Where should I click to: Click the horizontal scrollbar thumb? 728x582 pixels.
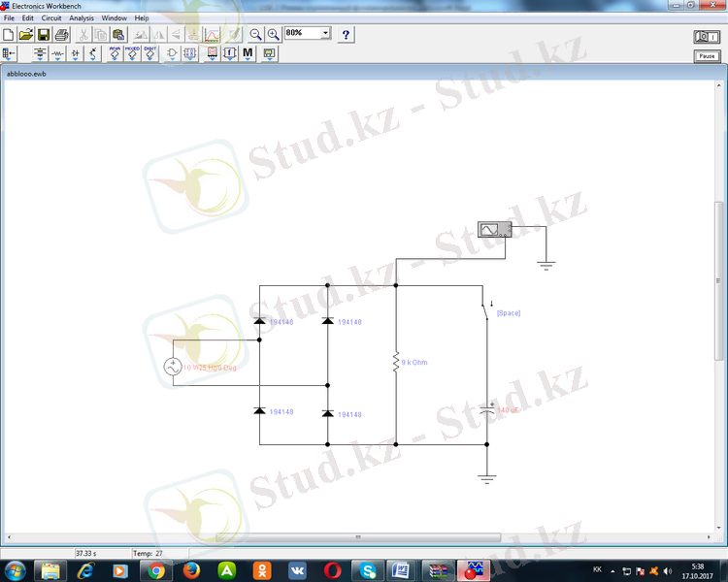[x=358, y=537]
